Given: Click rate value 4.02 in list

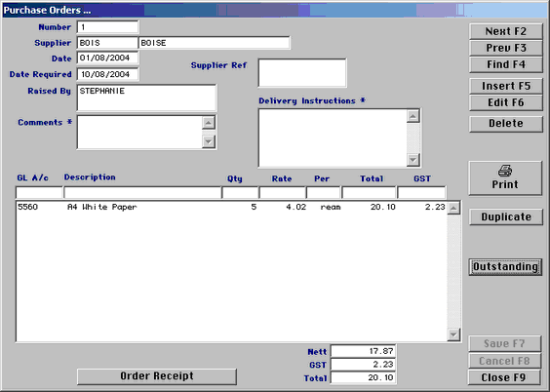Looking at the screenshot, I should 296,207.
